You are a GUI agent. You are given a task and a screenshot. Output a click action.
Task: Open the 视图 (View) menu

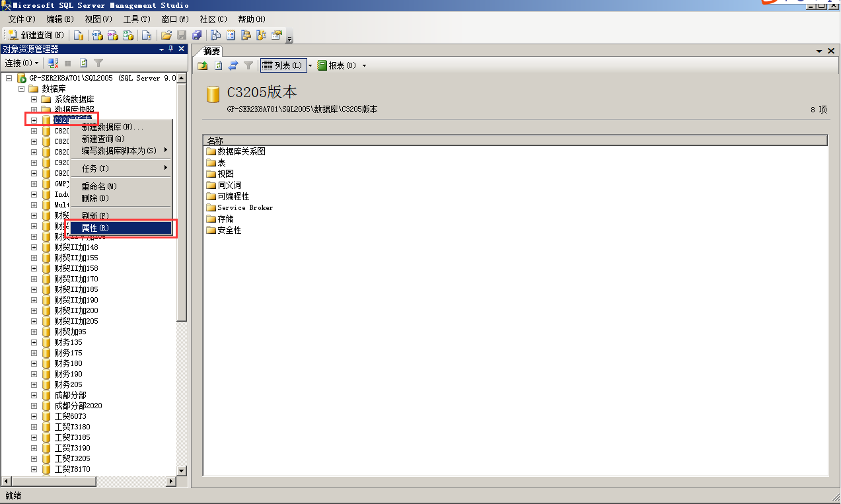click(x=98, y=19)
